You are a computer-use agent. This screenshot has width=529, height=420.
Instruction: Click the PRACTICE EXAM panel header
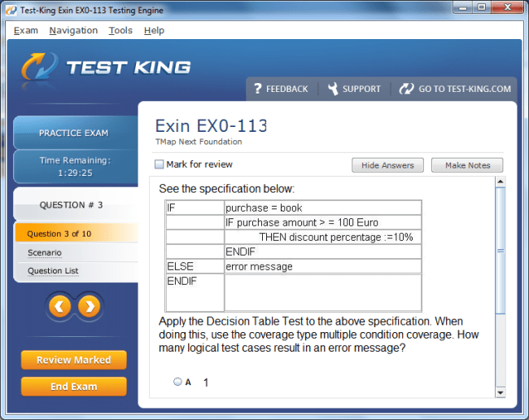point(76,133)
